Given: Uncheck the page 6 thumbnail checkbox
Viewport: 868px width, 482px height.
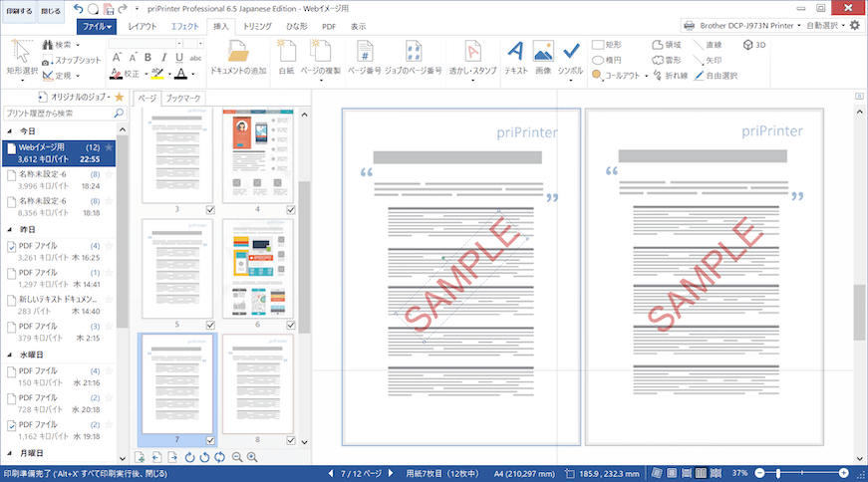Looking at the screenshot, I should pyautogui.click(x=291, y=325).
